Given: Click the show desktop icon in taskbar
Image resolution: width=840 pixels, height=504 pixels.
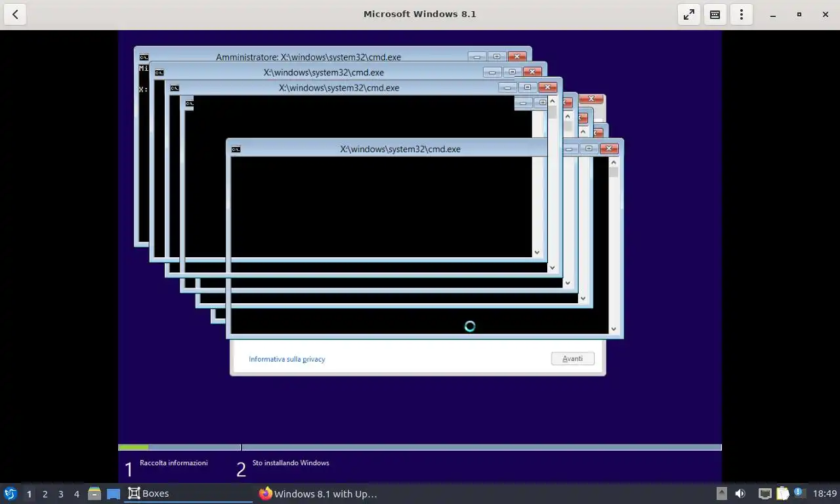Looking at the screenshot, I should click(x=114, y=493).
